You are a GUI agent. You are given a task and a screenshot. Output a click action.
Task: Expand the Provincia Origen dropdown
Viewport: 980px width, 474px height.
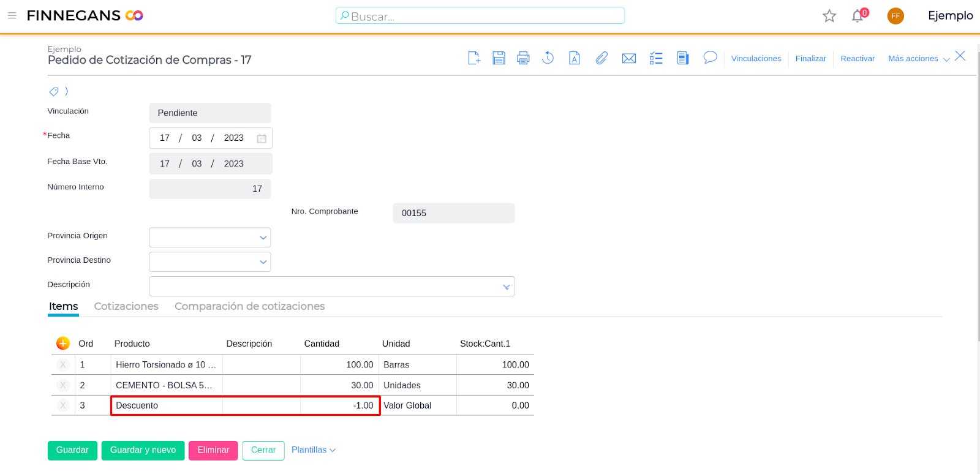pyautogui.click(x=263, y=238)
